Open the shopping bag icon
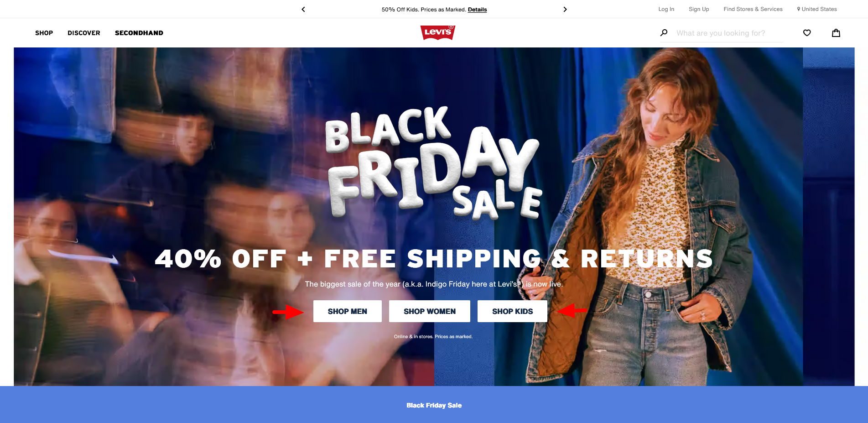 836,33
